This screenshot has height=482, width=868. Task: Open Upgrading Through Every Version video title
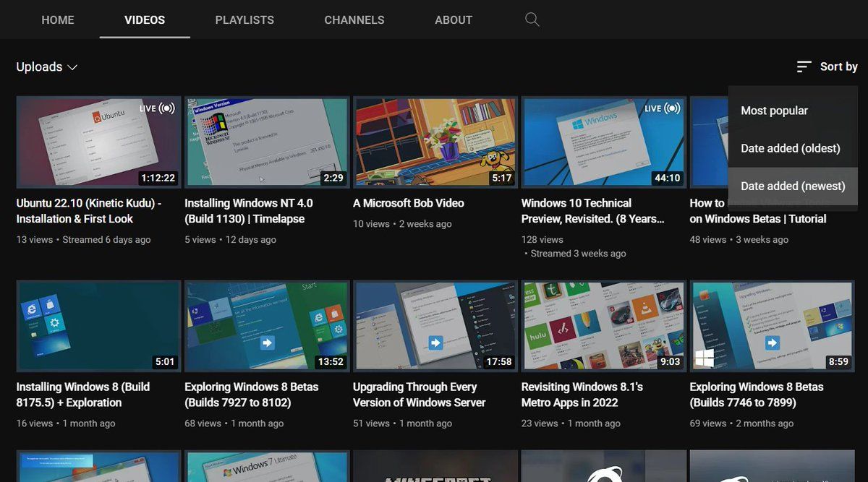[419, 395]
